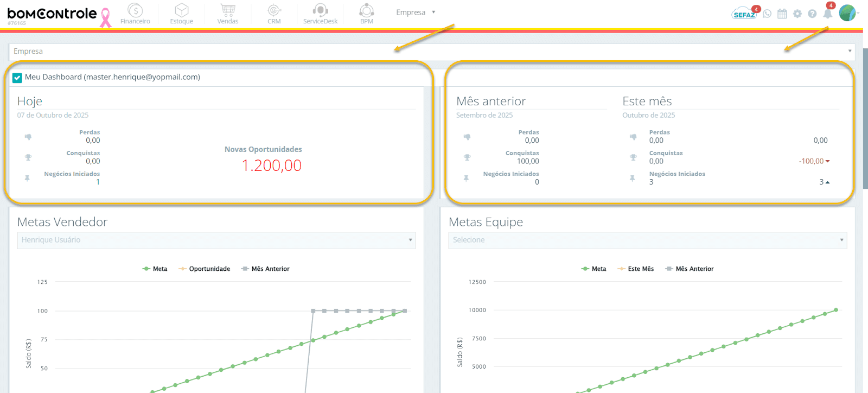This screenshot has width=868, height=393.
Task: Open the BPM module
Action: pyautogui.click(x=367, y=14)
